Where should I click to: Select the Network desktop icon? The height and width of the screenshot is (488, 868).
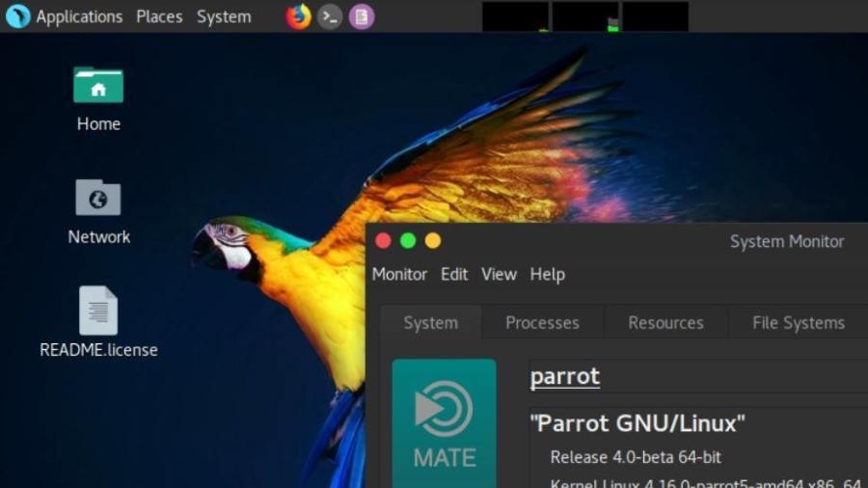pos(98,198)
